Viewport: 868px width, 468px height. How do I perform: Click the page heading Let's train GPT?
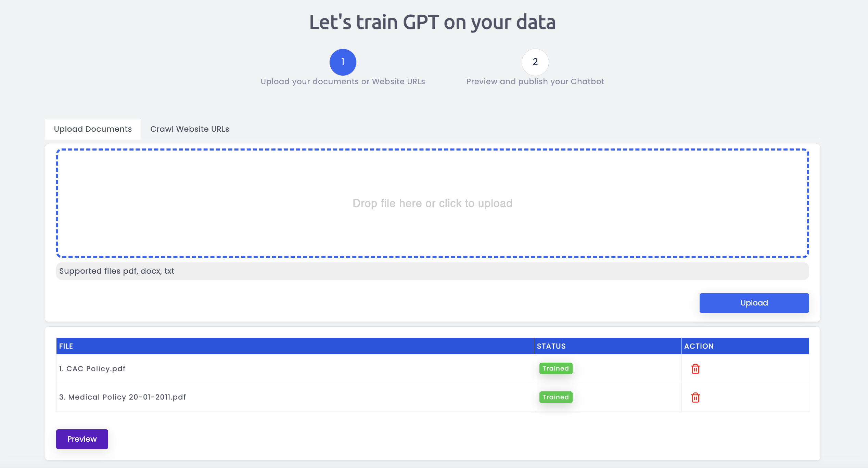click(x=432, y=22)
